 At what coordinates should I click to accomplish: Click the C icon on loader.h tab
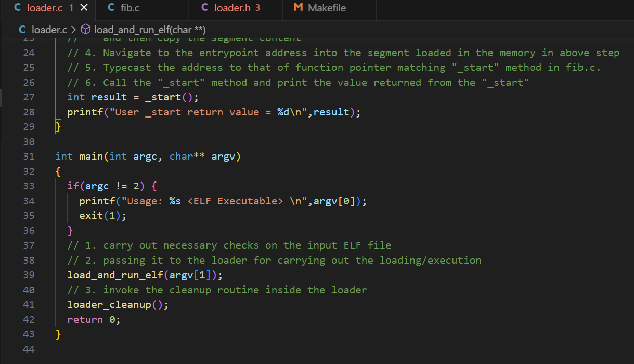tap(204, 7)
